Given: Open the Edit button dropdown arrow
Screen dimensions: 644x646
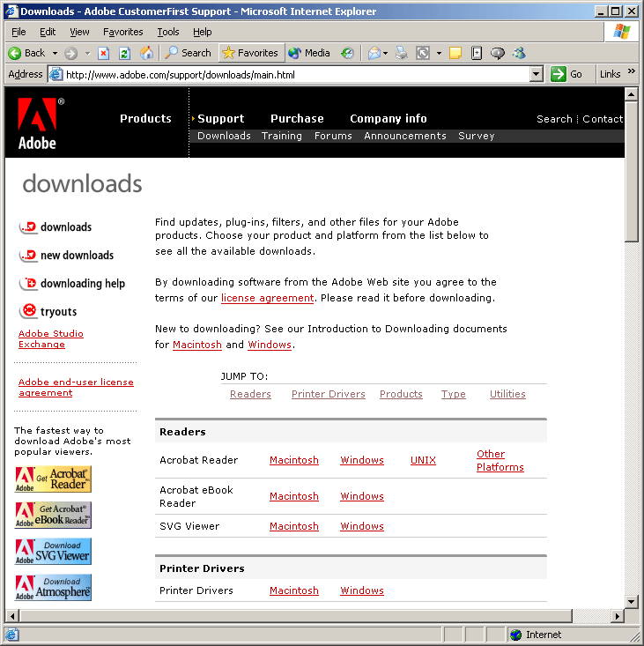Looking at the screenshot, I should click(439, 54).
